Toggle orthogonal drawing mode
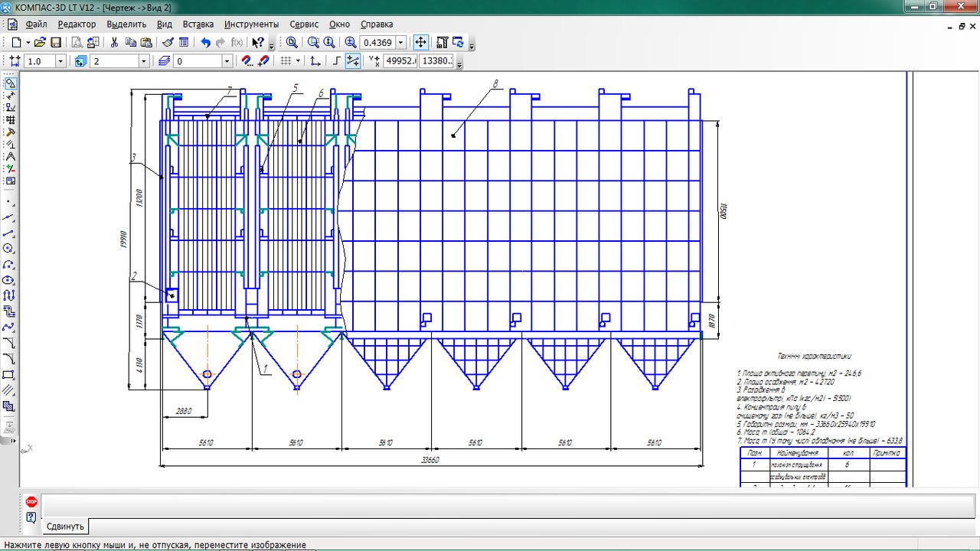The height and width of the screenshot is (551, 980). click(337, 61)
